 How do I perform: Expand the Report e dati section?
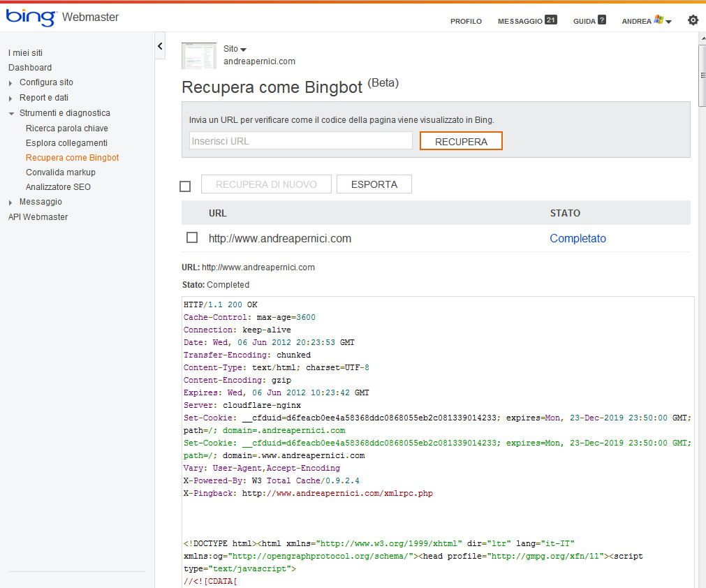coord(10,98)
